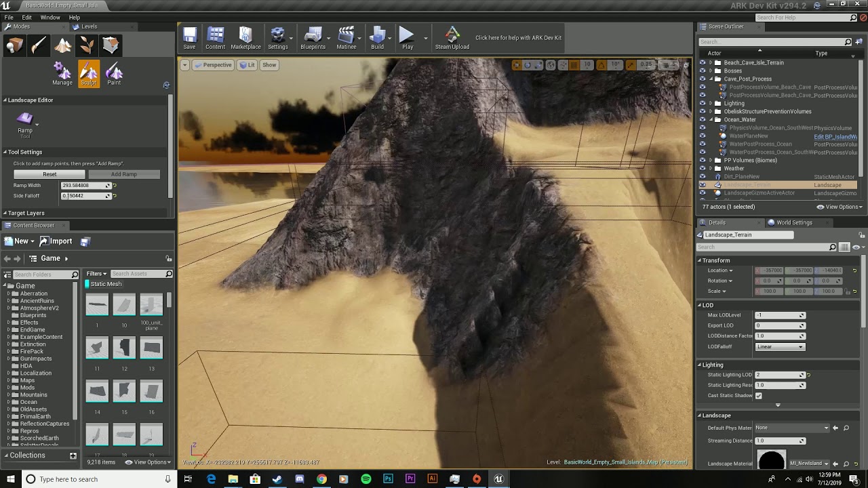
Task: Open camera speed dropdown in viewport
Action: tap(669, 65)
